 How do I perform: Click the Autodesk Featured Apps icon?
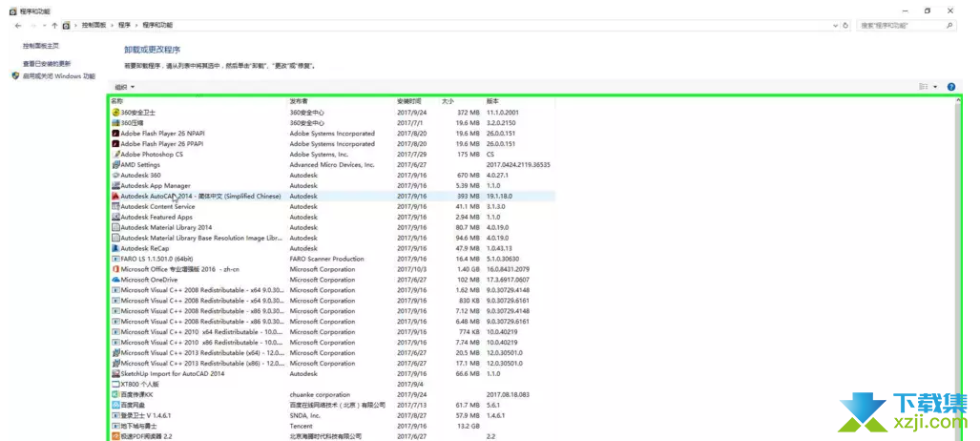pos(115,217)
